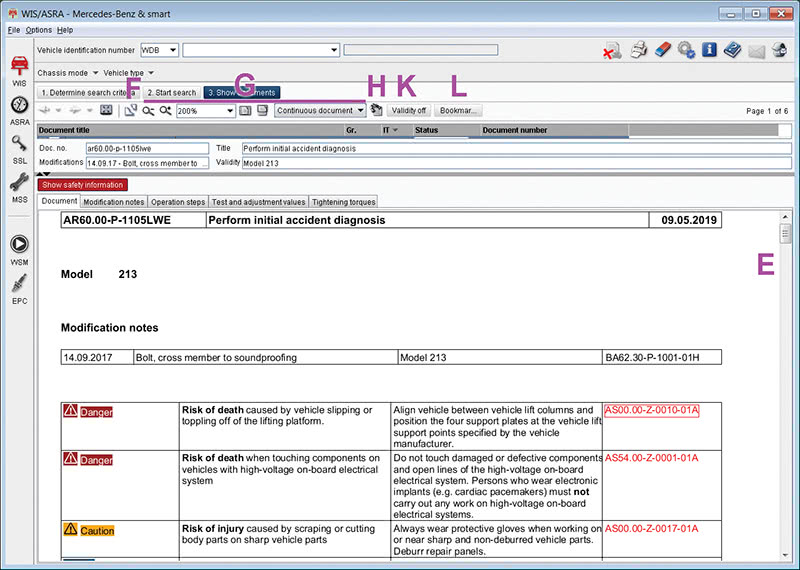Open the forward history dropdown arrow

(89, 110)
